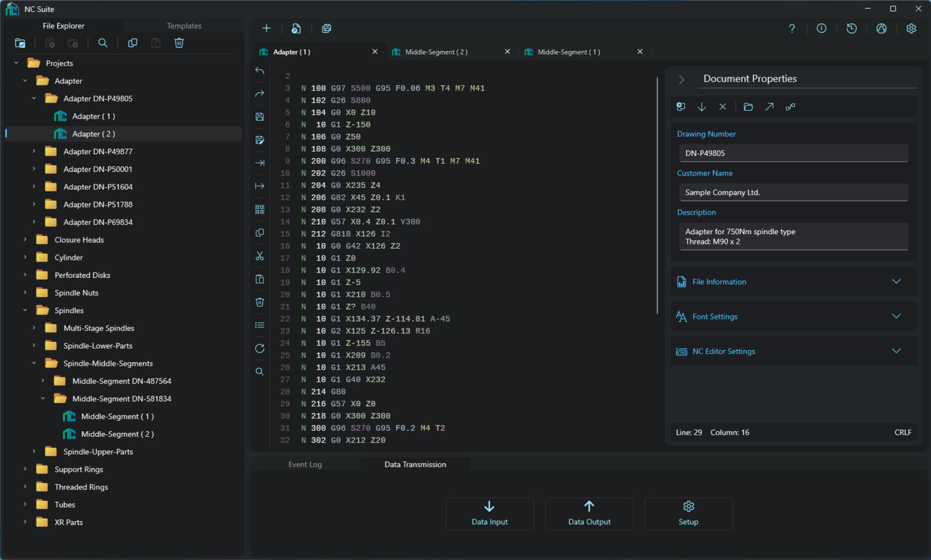931x560 pixels.
Task: Click the Data Output button
Action: pos(589,514)
